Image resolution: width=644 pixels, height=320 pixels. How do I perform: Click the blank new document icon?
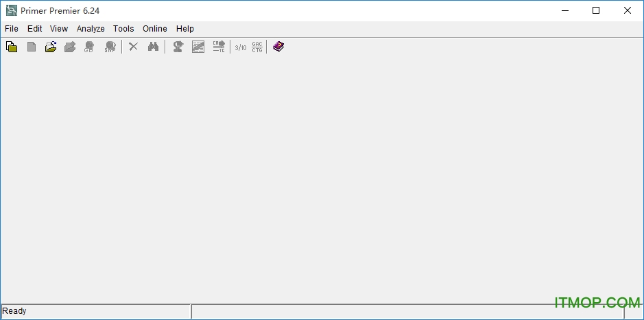(x=32, y=47)
